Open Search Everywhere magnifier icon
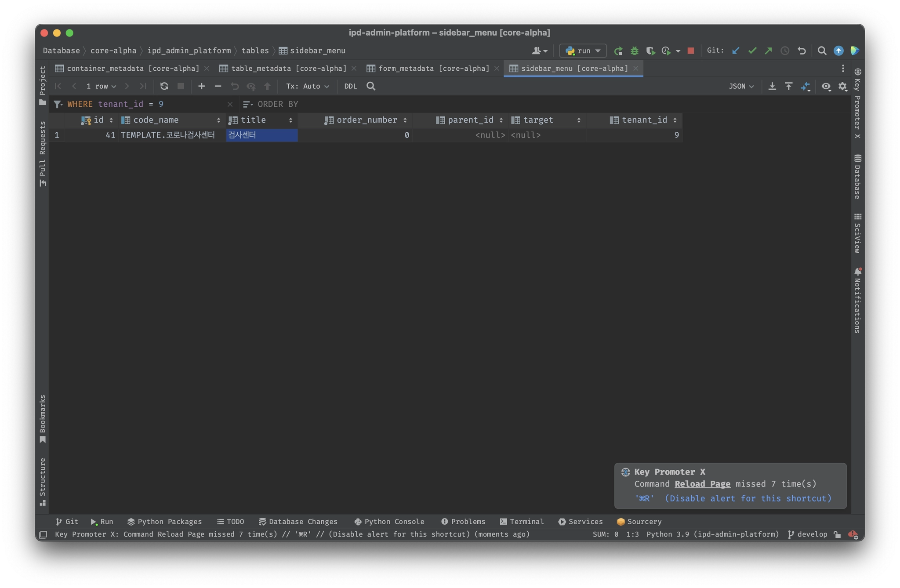This screenshot has height=588, width=900. [822, 51]
